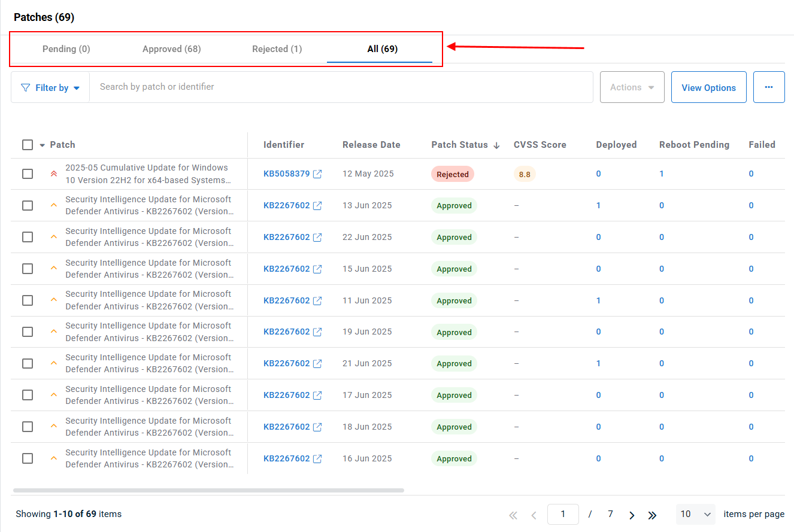Click the View Options button

click(709, 87)
